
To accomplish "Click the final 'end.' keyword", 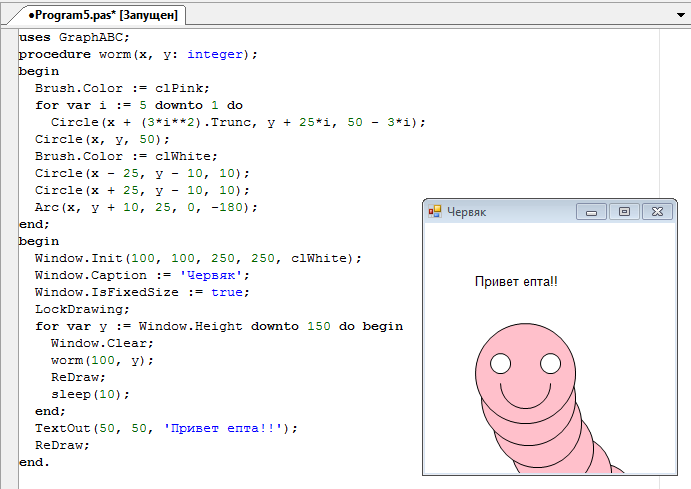I will pyautogui.click(x=34, y=462).
